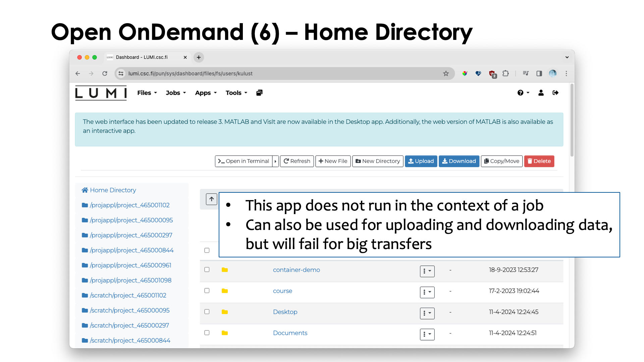Open the browser side panel icon
Viewport: 644px width, 362px height.
(x=539, y=73)
